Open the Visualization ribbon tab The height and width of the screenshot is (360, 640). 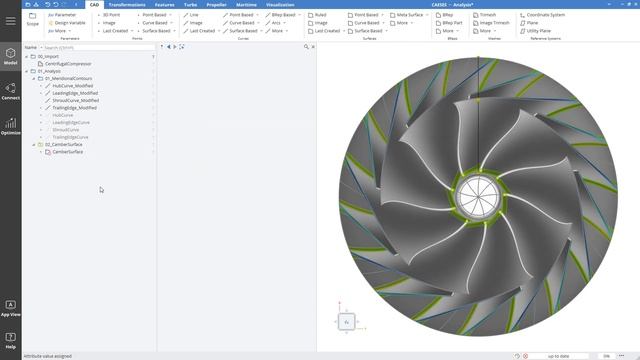[x=280, y=4]
